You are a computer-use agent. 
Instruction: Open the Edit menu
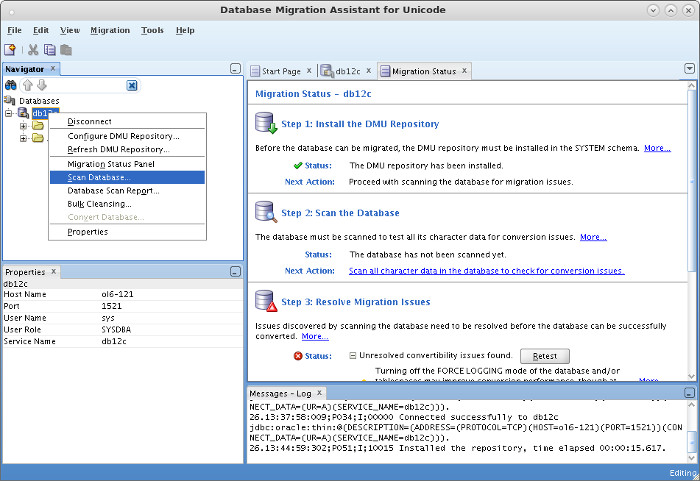41,30
